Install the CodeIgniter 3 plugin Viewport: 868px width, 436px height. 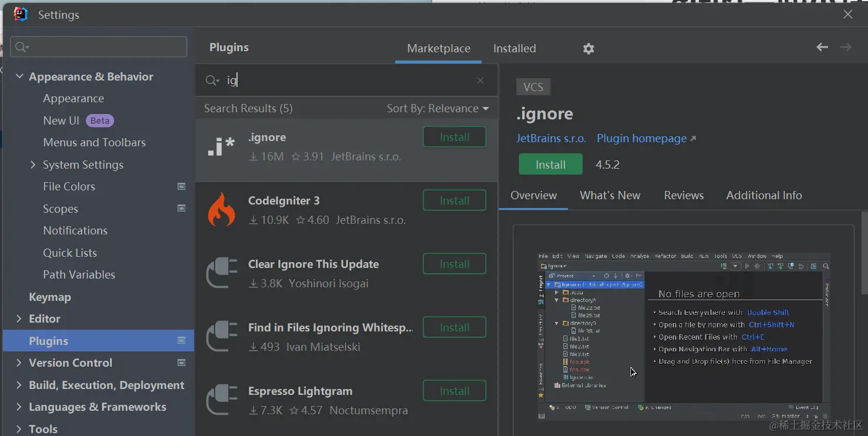point(455,200)
